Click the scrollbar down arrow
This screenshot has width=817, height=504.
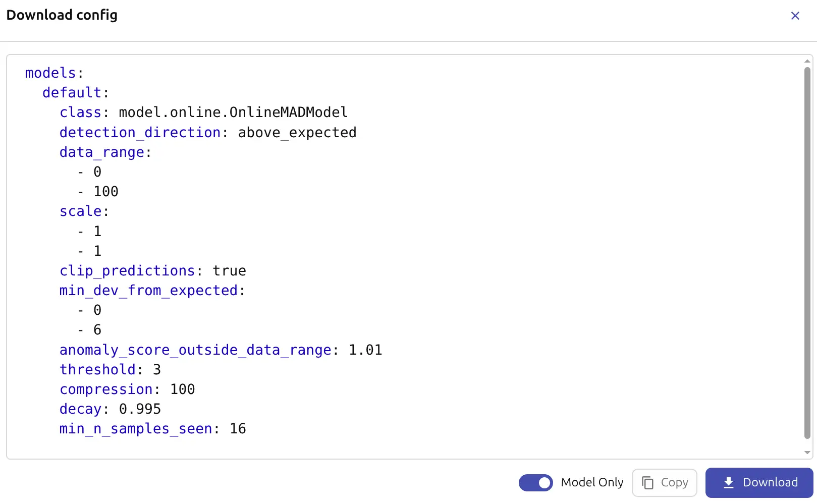click(x=807, y=453)
